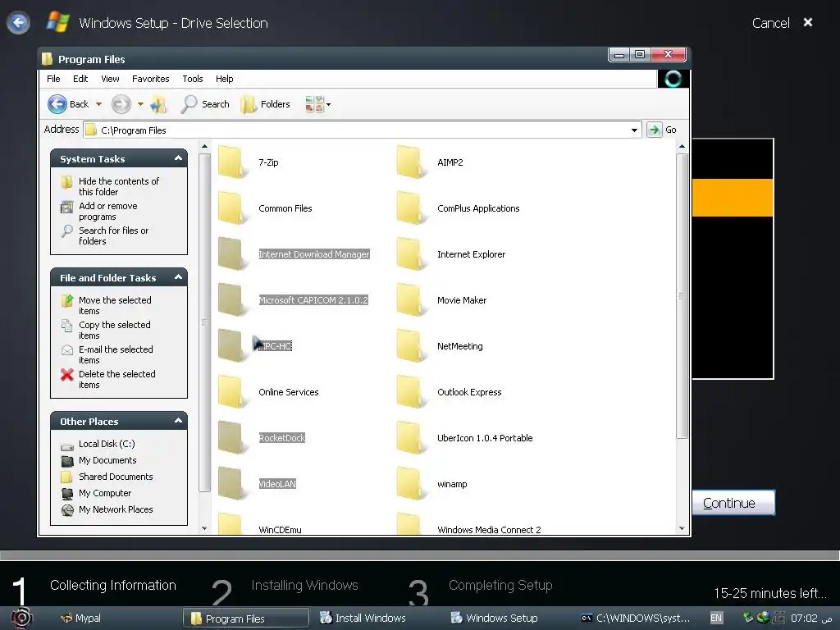Select the winamp folder icon
Screen dimensions: 840x630
411,484
